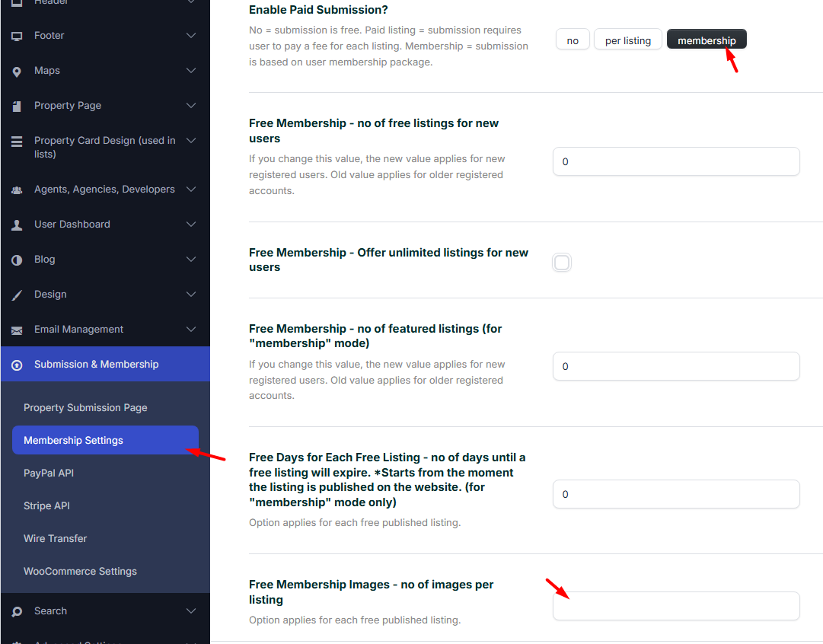823x644 pixels.
Task: Click the number of free listings input
Action: pyautogui.click(x=676, y=161)
